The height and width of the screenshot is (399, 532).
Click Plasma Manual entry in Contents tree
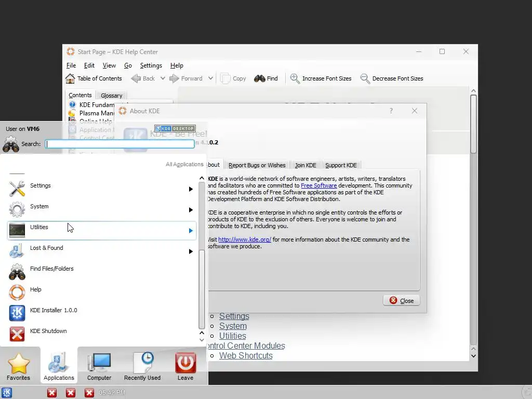[x=91, y=113]
